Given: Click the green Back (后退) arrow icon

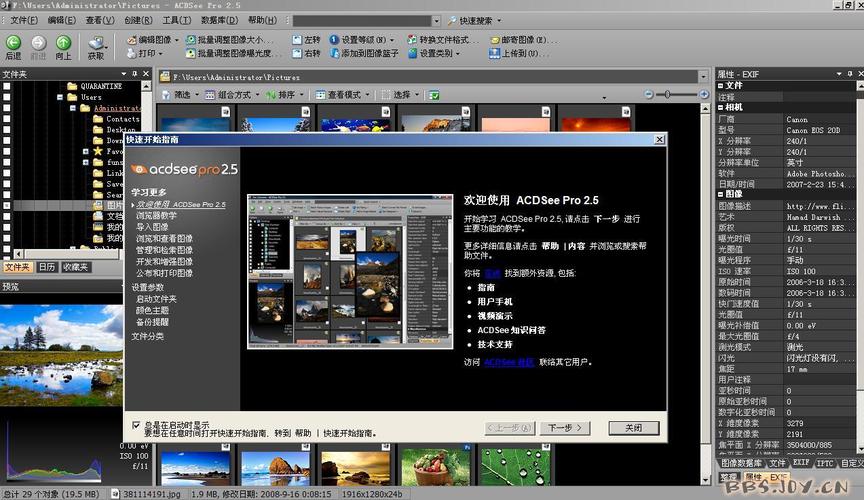Looking at the screenshot, I should [13, 43].
